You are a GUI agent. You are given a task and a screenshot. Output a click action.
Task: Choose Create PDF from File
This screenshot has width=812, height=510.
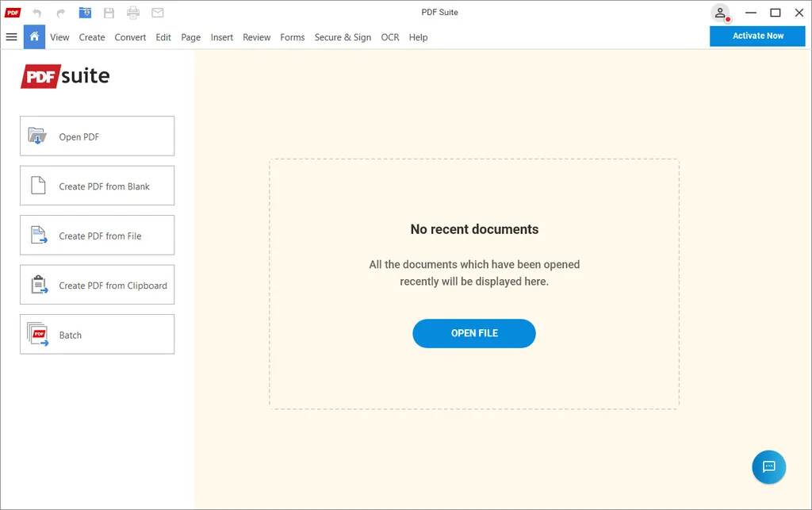click(x=97, y=236)
